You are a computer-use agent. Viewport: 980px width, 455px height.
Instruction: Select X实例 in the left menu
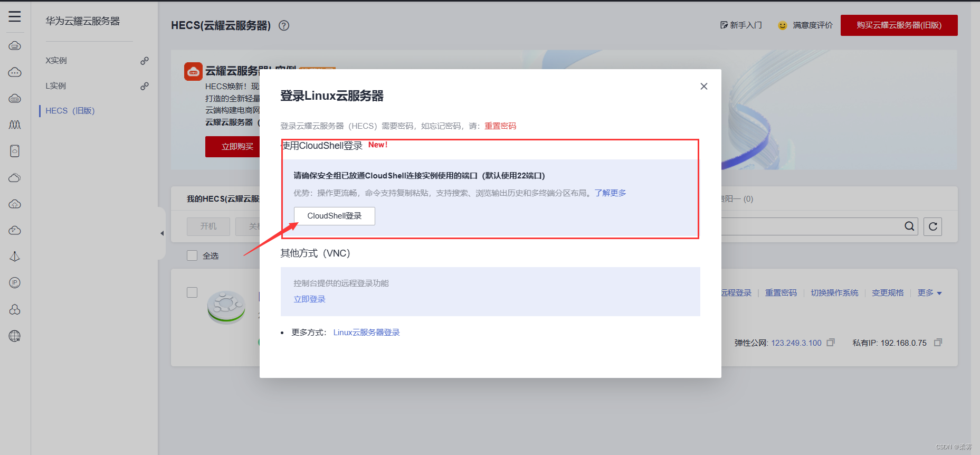[56, 61]
